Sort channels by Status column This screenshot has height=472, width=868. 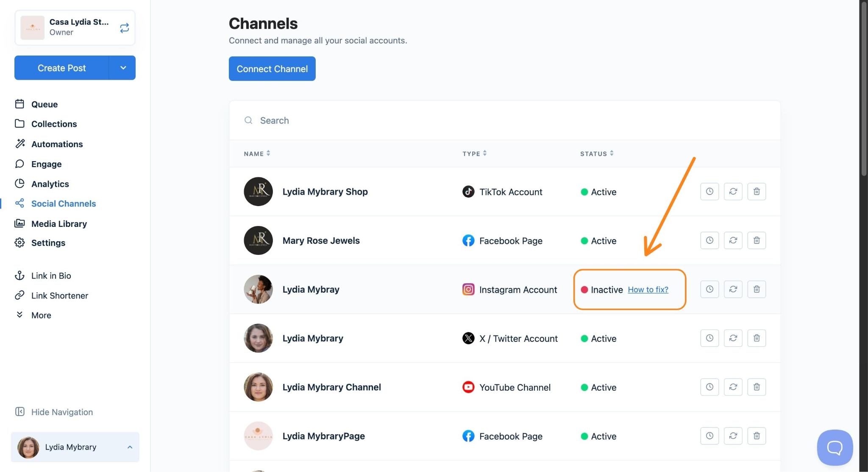coord(597,154)
